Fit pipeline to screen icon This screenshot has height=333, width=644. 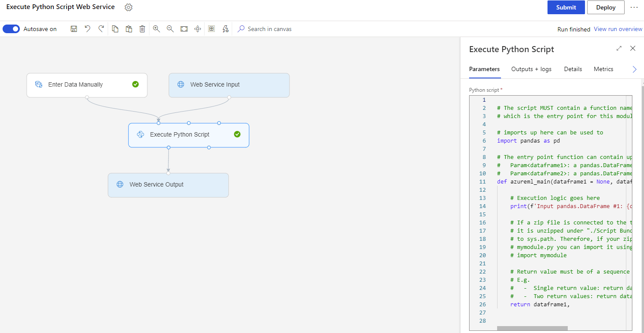click(184, 29)
